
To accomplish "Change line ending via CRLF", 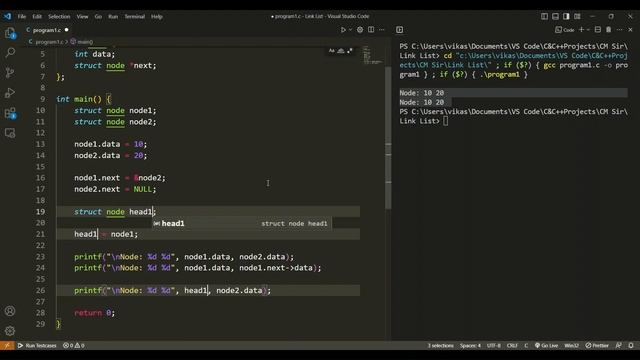I will click(x=512, y=345).
